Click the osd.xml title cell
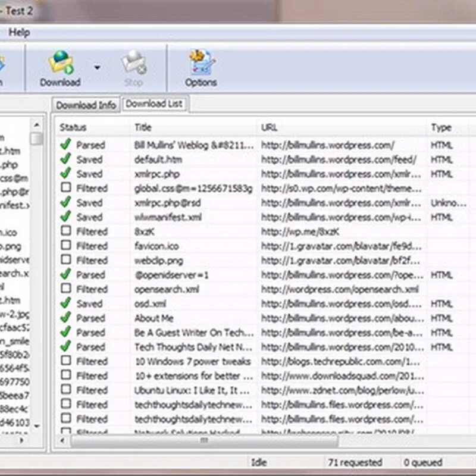476x476 pixels. click(x=151, y=304)
